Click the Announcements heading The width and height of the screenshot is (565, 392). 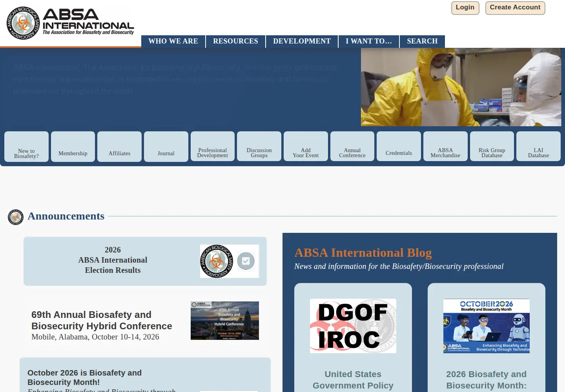point(66,216)
